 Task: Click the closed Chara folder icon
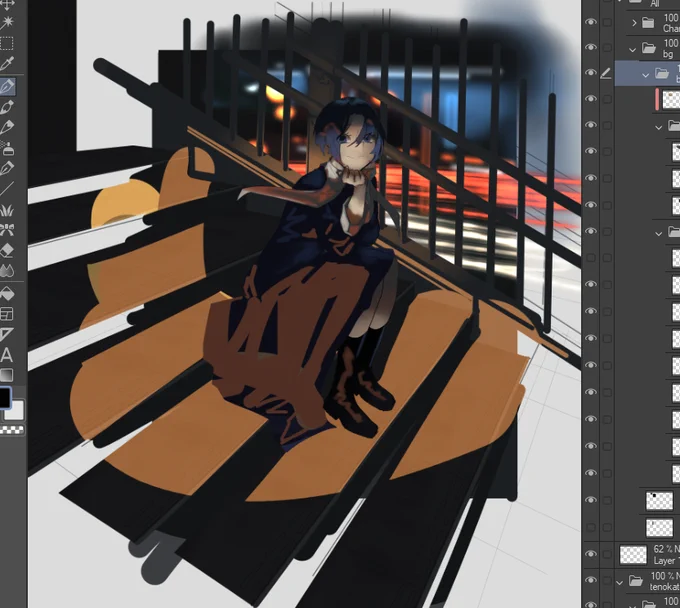pos(648,23)
